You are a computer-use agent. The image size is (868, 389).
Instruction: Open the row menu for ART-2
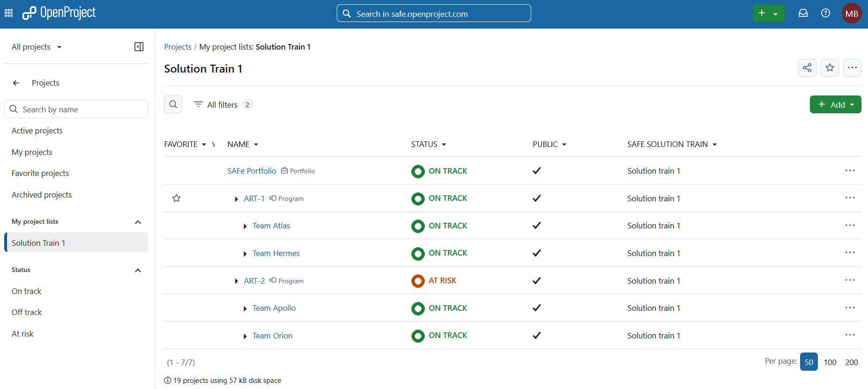pos(850,280)
